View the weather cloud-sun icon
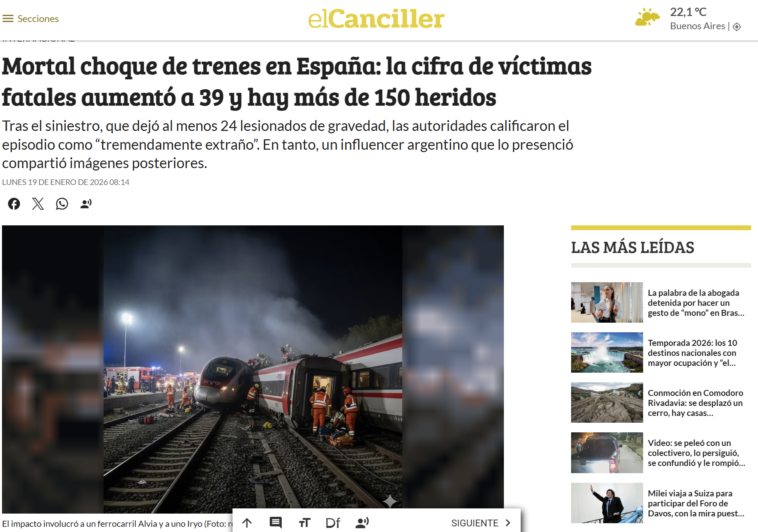The width and height of the screenshot is (758, 532). [x=647, y=17]
